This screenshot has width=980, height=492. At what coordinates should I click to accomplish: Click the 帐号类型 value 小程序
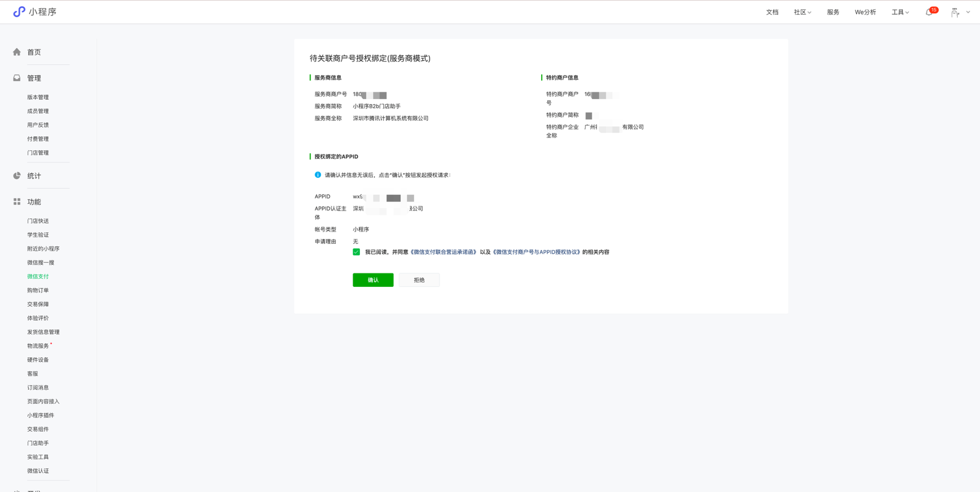click(361, 230)
